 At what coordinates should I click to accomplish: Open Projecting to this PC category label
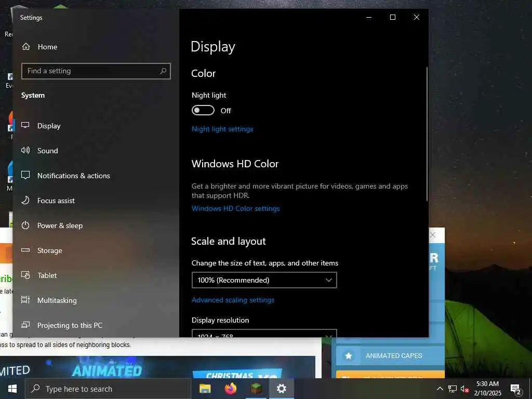(x=70, y=325)
